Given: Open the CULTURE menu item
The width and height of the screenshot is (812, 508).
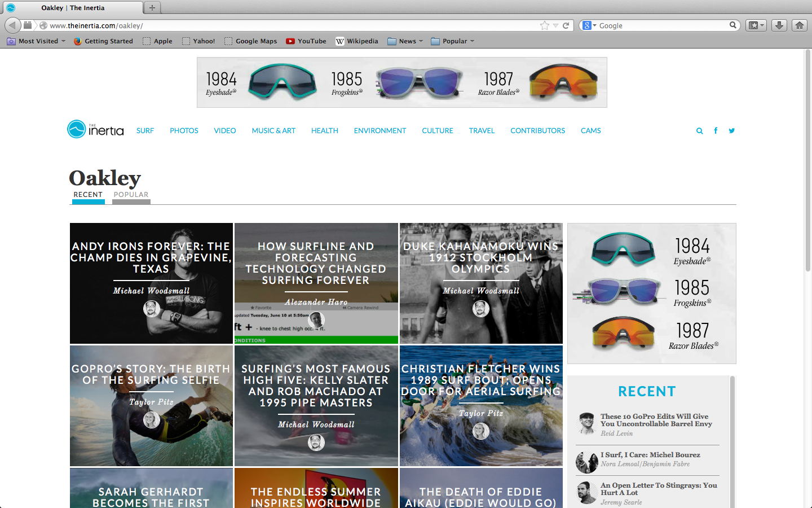Looking at the screenshot, I should click(x=438, y=130).
